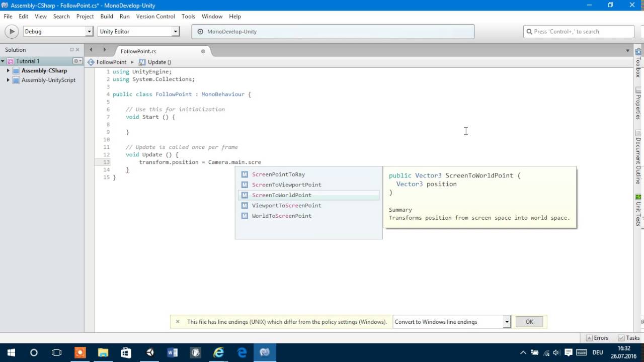The height and width of the screenshot is (362, 644).
Task: Open the gear options for Tutorial 1
Action: 77,61
